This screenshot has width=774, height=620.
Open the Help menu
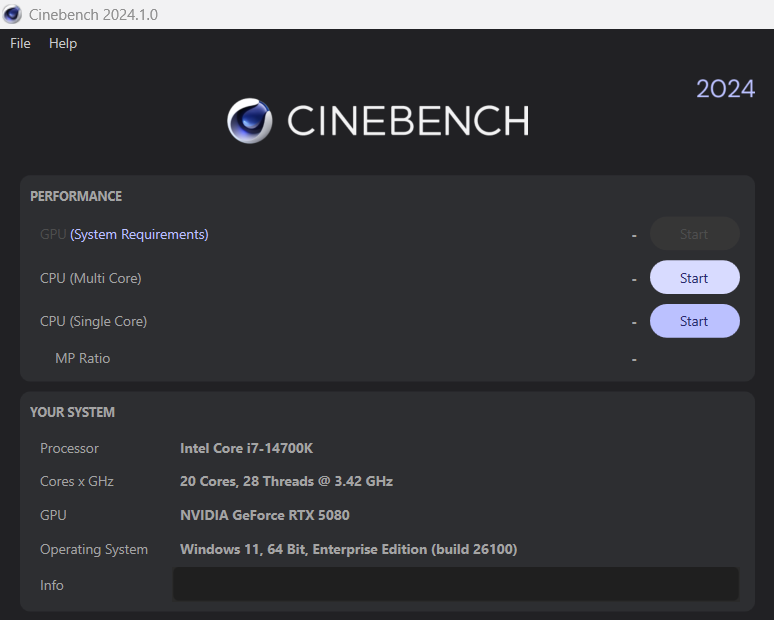point(63,43)
